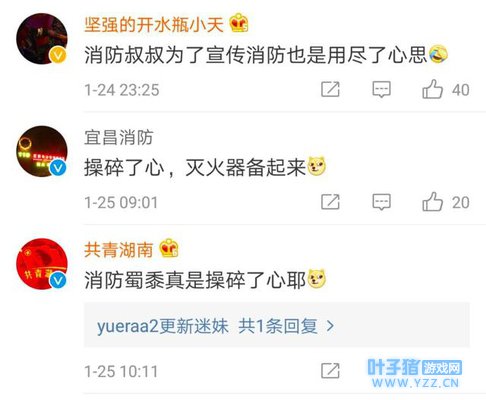This screenshot has width=486, height=400.
Task: Open username 共青湖南
Action: (x=119, y=250)
